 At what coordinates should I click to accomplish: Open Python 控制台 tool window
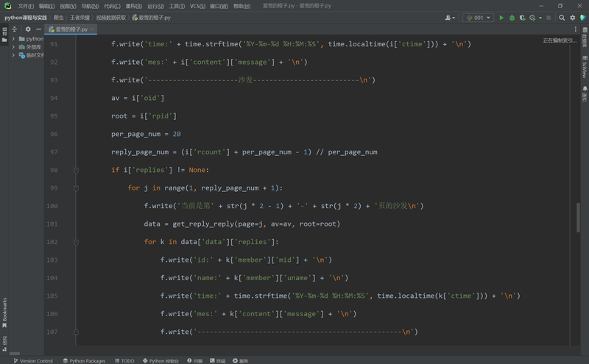point(161,360)
